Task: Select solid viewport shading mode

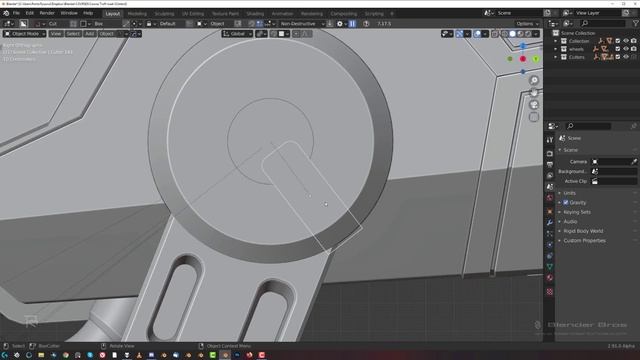Action: click(x=513, y=33)
